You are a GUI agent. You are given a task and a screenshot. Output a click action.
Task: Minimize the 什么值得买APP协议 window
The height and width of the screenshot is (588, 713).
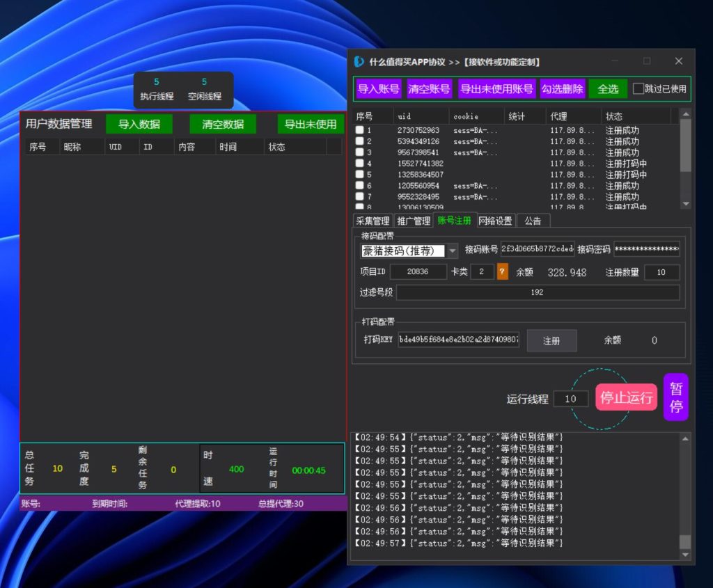(x=615, y=61)
